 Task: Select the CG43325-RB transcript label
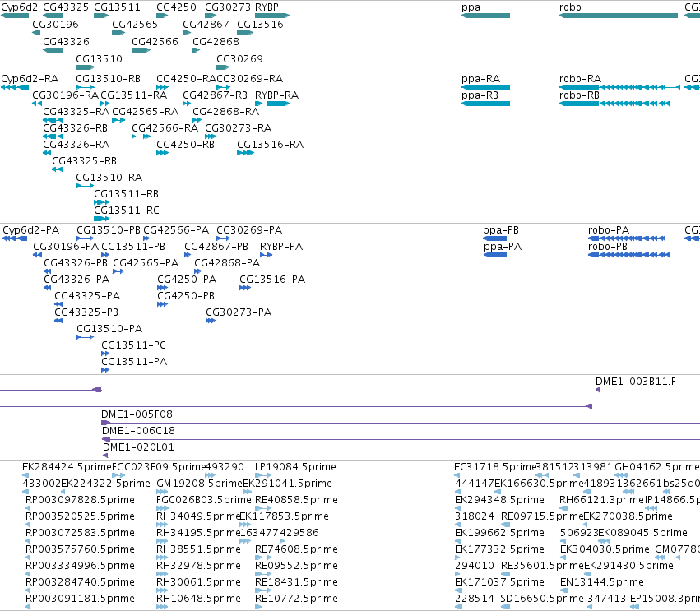(x=85, y=160)
